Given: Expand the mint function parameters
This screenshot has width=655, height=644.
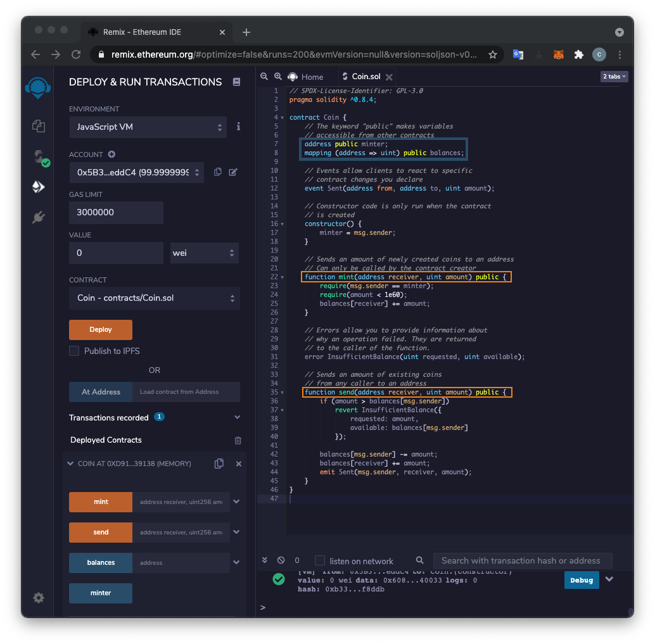Looking at the screenshot, I should pyautogui.click(x=236, y=502).
